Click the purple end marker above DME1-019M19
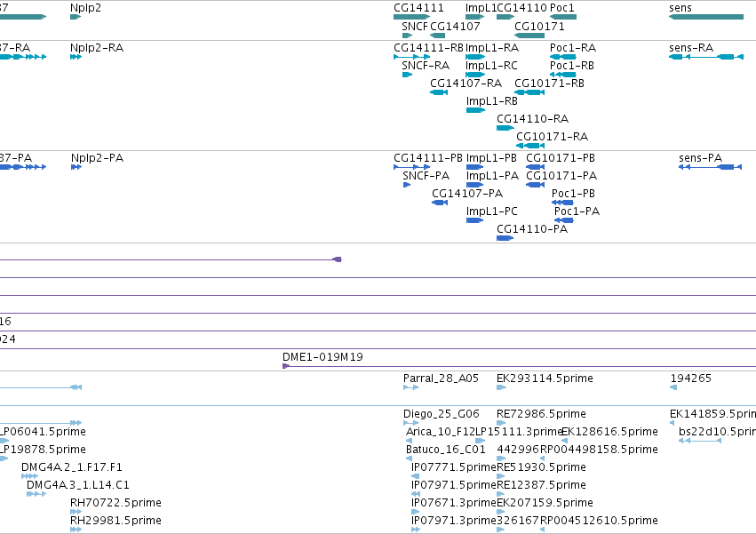 (337, 259)
